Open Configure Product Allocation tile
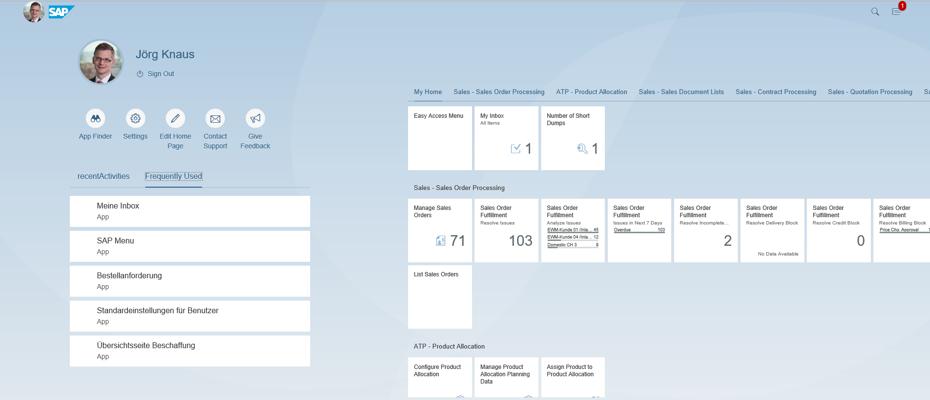930x400 pixels. 440,377
